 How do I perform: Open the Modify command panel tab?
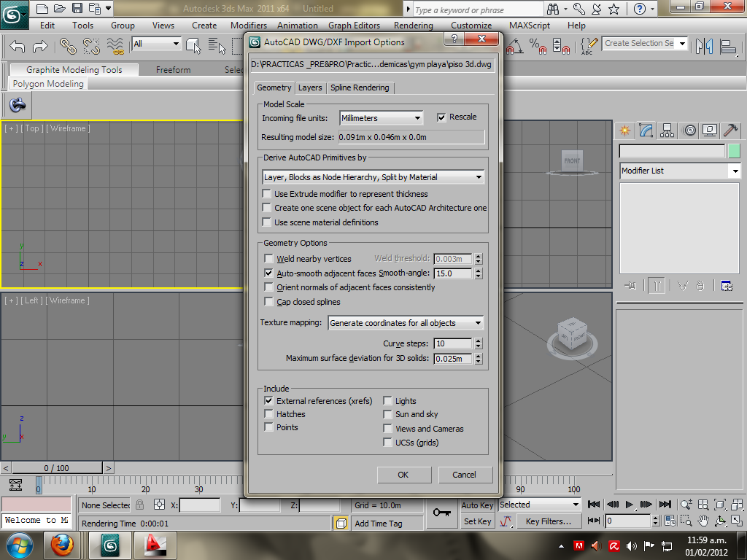[646, 130]
